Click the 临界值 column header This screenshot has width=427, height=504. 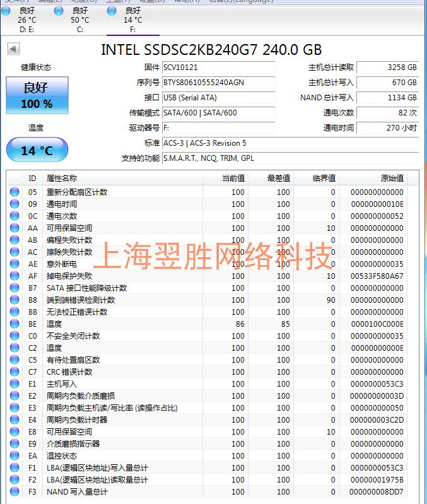pyautogui.click(x=317, y=178)
